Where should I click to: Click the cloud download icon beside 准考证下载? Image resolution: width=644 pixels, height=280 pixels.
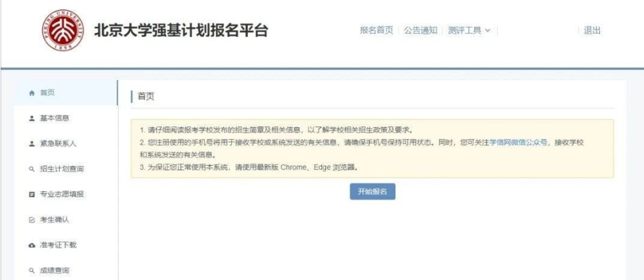[x=32, y=246]
